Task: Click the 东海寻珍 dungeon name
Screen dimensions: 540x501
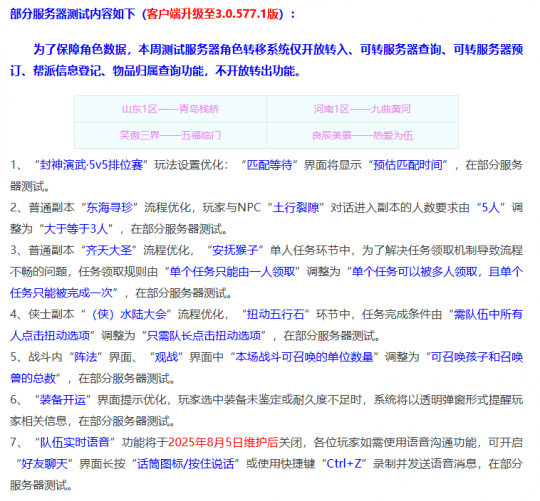Action: pos(109,208)
